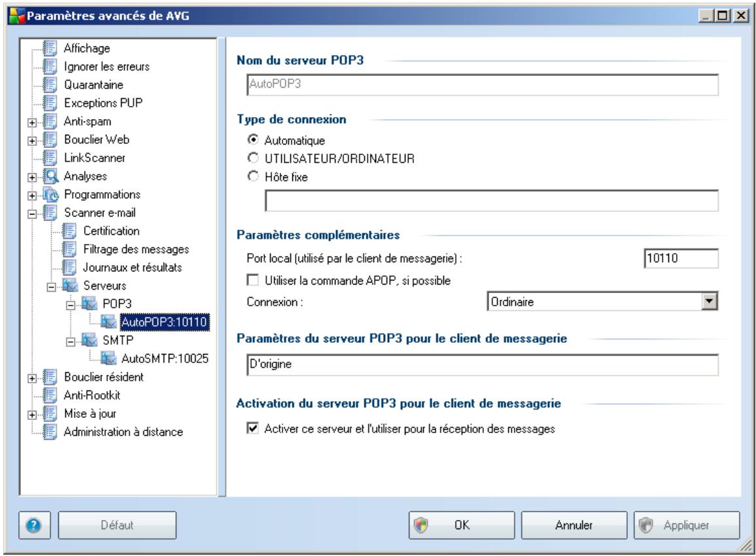Click the Certification tree icon
The image size is (756, 556).
tap(69, 232)
